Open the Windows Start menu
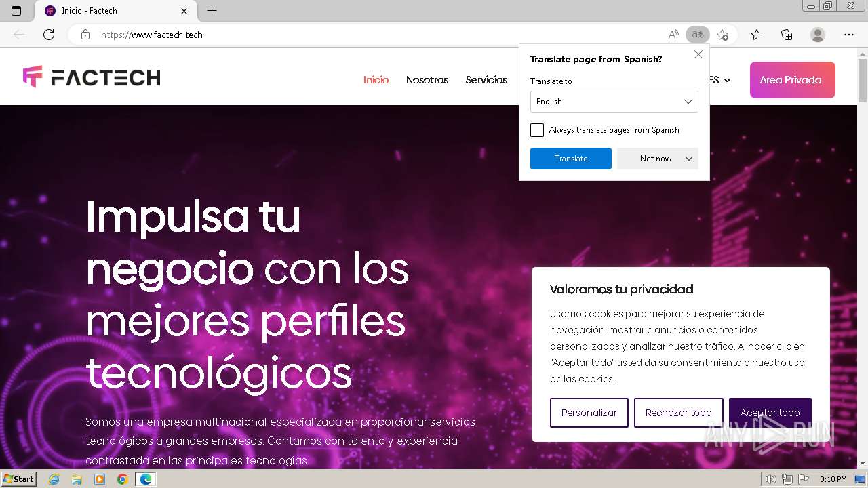The height and width of the screenshot is (488, 868). coord(18,479)
